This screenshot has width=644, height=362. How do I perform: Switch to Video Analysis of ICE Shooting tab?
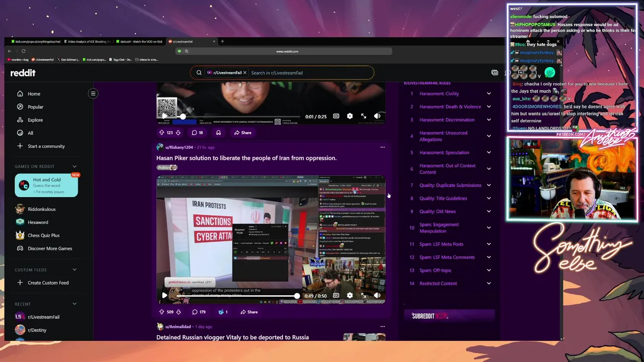[x=88, y=42]
